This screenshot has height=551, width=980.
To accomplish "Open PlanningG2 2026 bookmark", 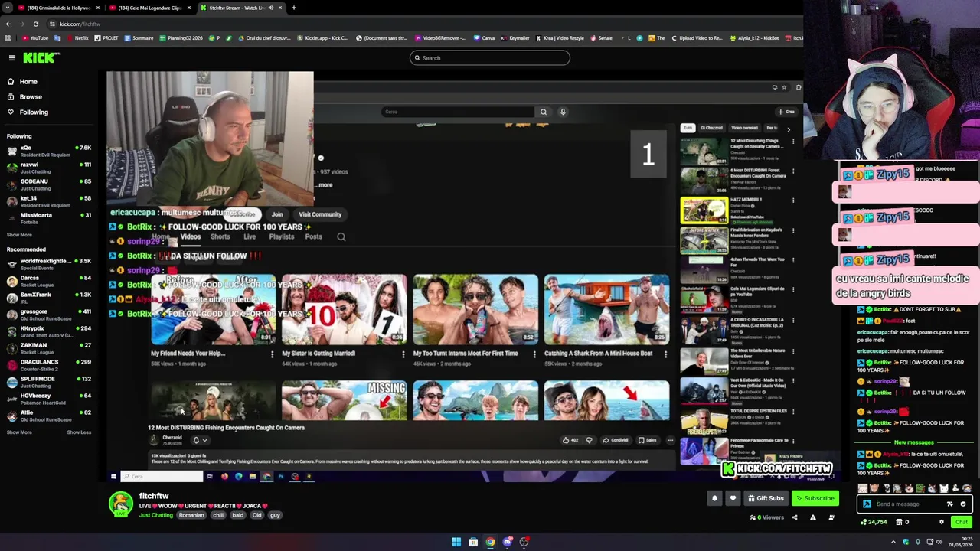I will (181, 38).
